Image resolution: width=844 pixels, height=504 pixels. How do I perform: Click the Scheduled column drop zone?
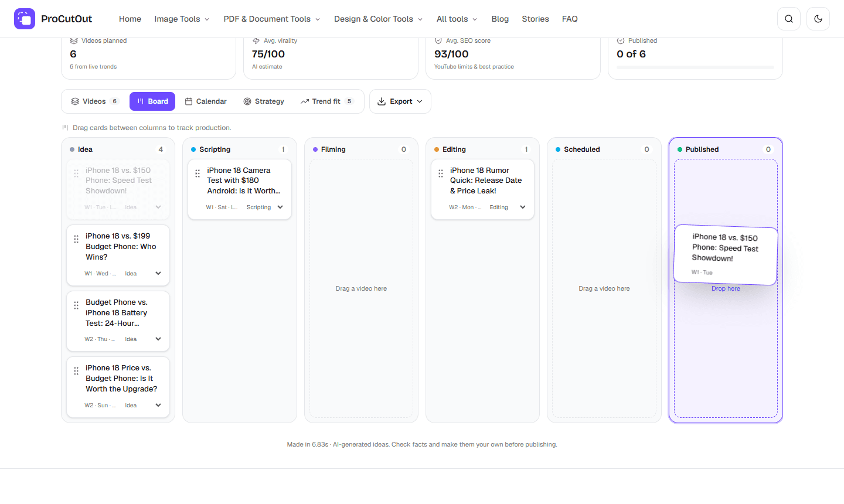pos(604,288)
